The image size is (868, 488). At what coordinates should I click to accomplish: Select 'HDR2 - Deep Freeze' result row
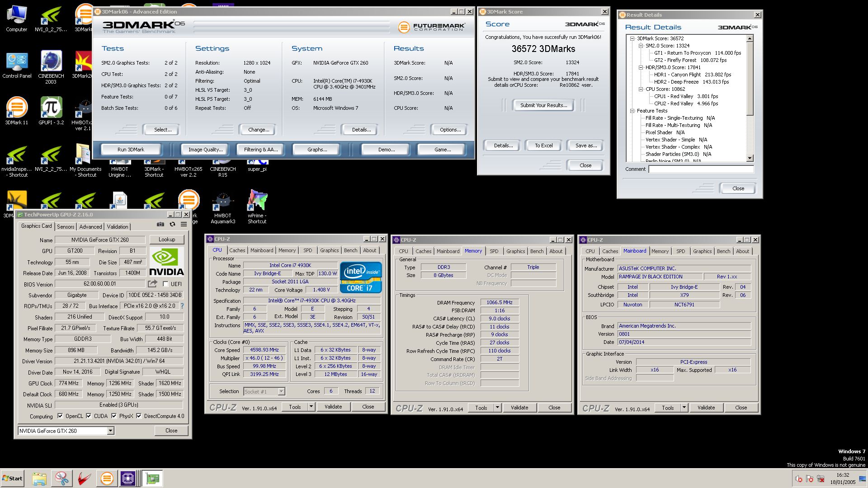[x=691, y=82]
